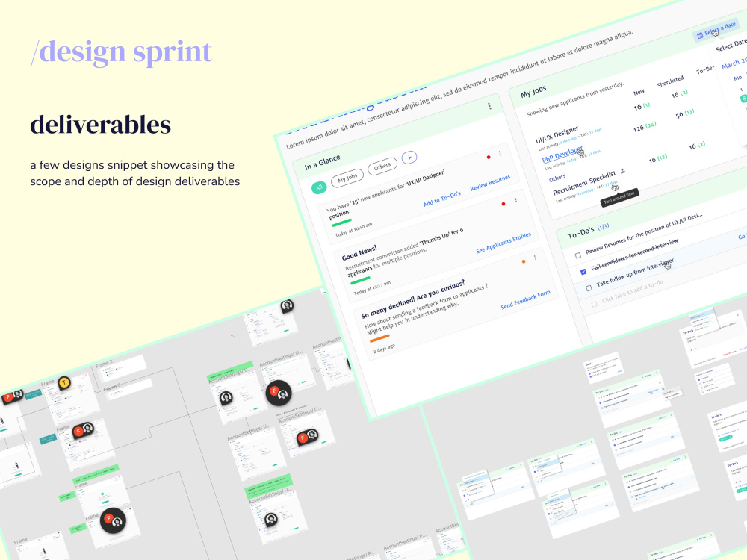
Task: Click the '126 (24)' new applicants count
Action: [645, 127]
